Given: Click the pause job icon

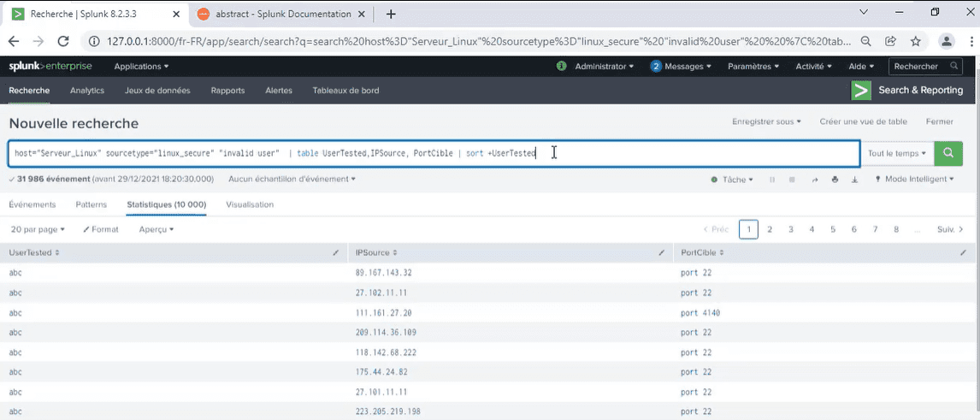Looking at the screenshot, I should coord(772,180).
